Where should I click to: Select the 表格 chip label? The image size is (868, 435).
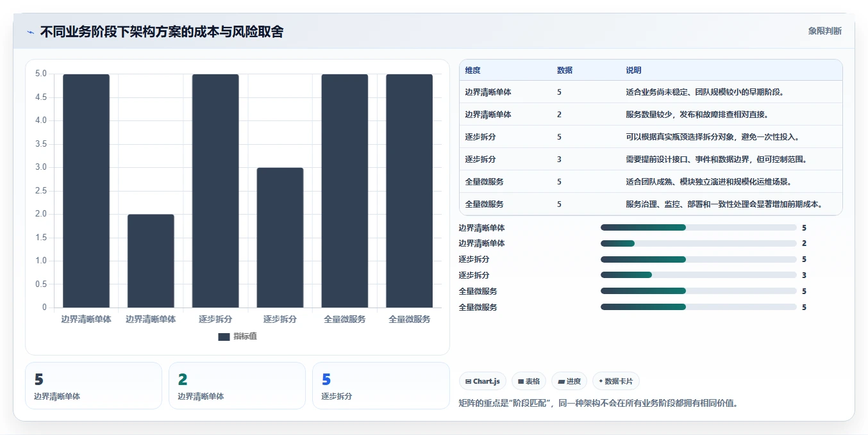click(533, 382)
